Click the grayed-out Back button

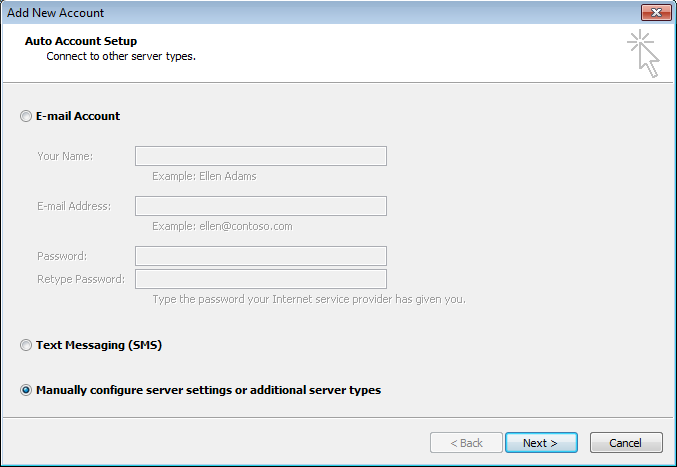pos(465,442)
